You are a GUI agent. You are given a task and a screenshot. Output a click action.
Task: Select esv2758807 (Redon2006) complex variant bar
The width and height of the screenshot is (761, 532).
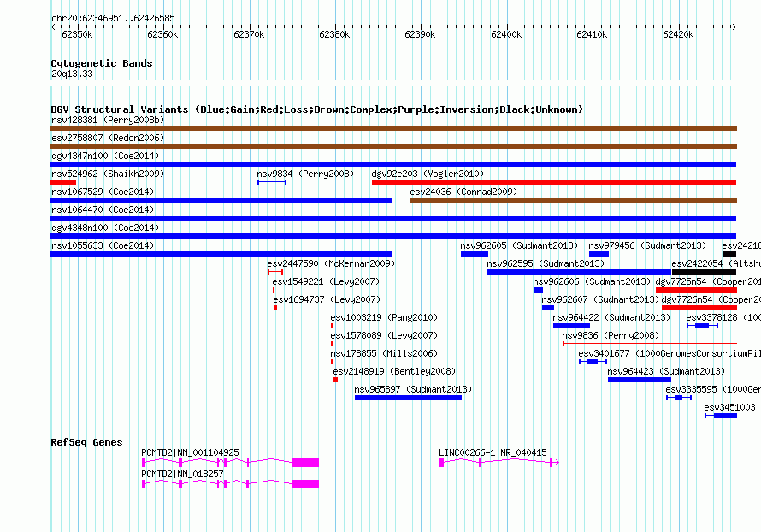click(393, 146)
